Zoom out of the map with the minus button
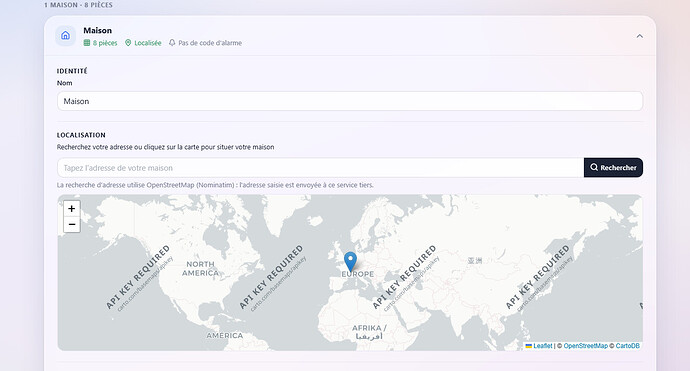 [72, 224]
